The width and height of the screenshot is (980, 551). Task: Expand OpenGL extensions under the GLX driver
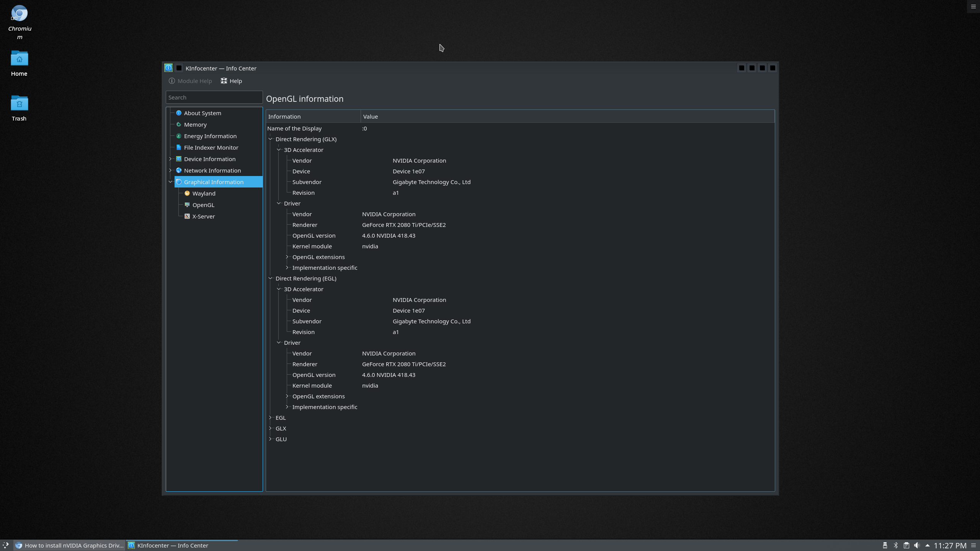(287, 257)
